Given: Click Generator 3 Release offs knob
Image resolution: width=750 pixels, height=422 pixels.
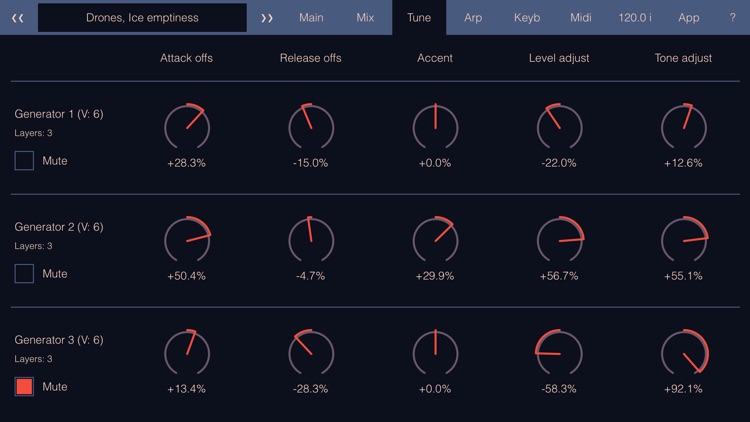Looking at the screenshot, I should pyautogui.click(x=311, y=353).
